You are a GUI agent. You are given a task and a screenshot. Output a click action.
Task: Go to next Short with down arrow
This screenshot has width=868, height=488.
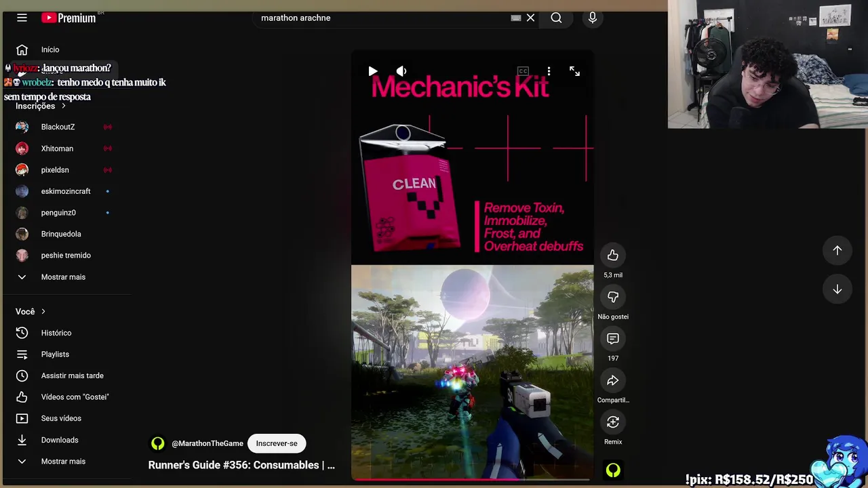click(x=837, y=289)
